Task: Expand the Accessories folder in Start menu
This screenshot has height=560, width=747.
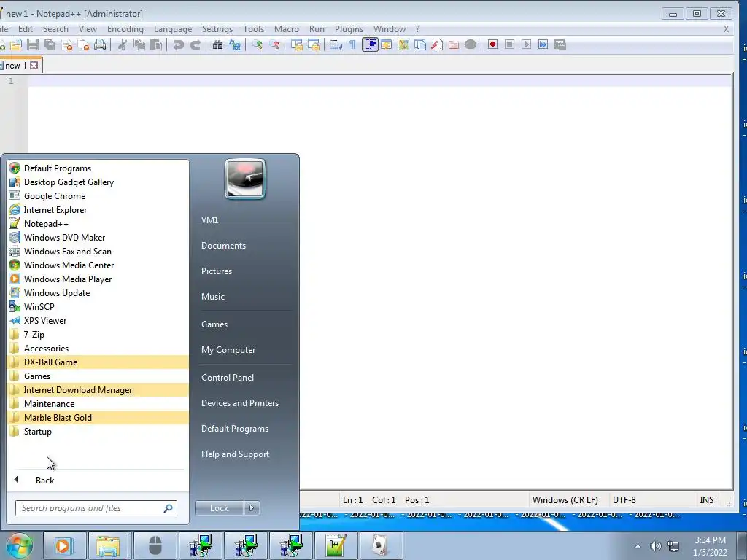Action: (98, 348)
